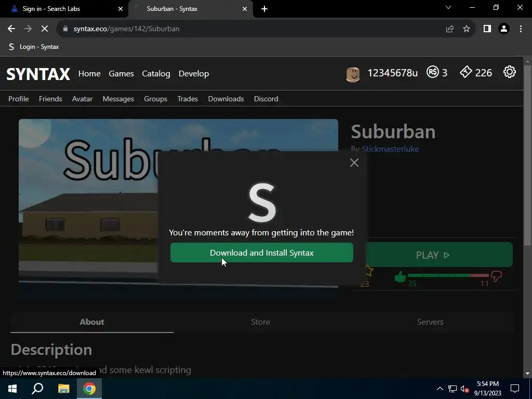Click the address bar URL
The height and width of the screenshot is (399, 532).
(x=127, y=29)
